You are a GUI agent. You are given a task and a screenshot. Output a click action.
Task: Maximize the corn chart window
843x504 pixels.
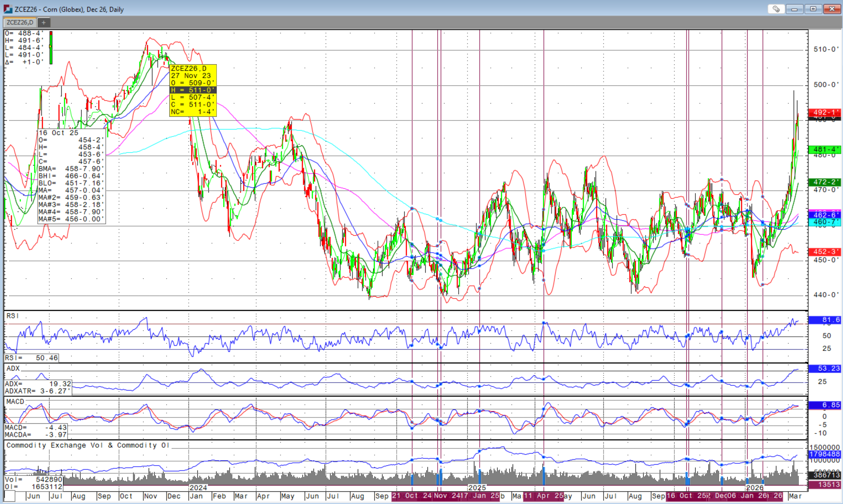click(813, 9)
